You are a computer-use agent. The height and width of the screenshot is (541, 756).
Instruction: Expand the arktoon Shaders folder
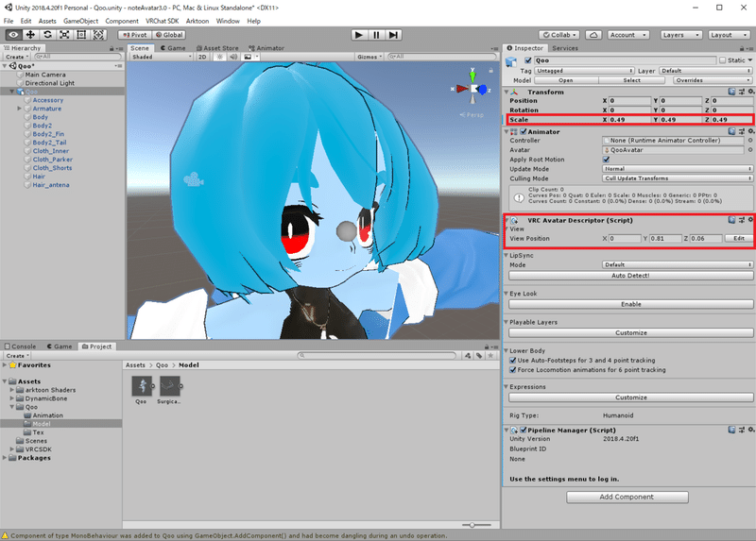[x=12, y=390]
